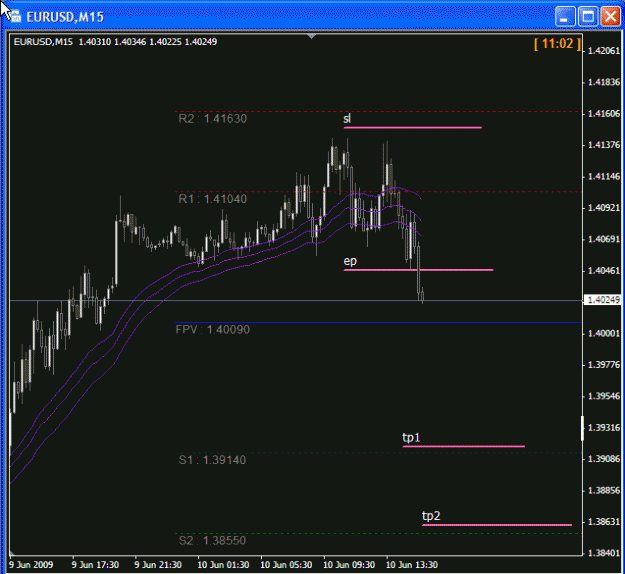This screenshot has height=574, width=625.
Task: Select the ep entry price pink line
Action: click(419, 270)
